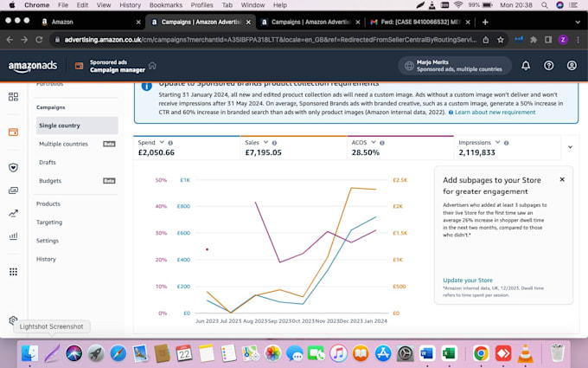Open Settings in the sidebar

[x=48, y=241]
